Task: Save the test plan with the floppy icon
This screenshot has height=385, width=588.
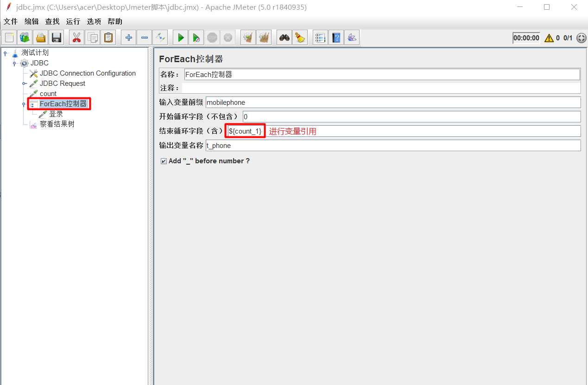Action: coord(57,38)
